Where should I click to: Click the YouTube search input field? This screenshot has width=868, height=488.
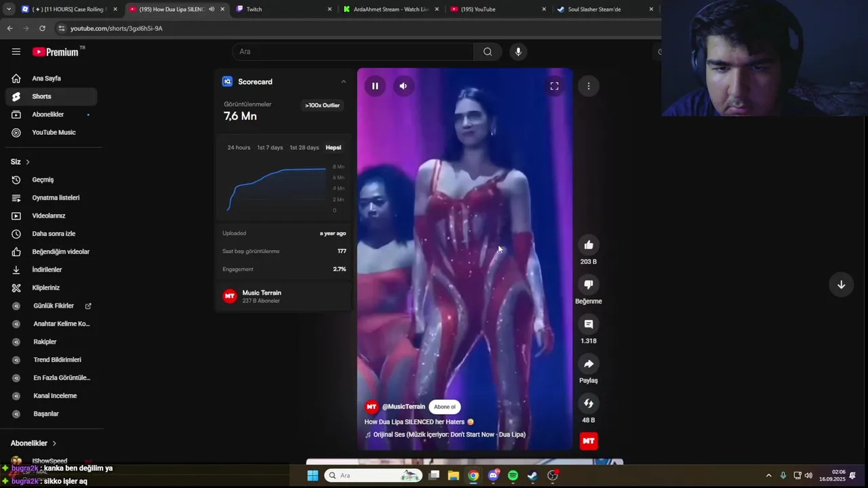(x=353, y=52)
